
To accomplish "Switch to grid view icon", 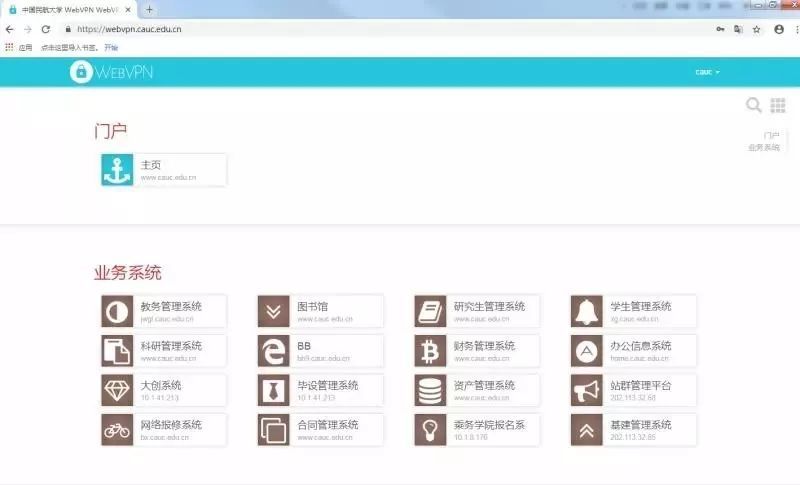I will coord(778,105).
